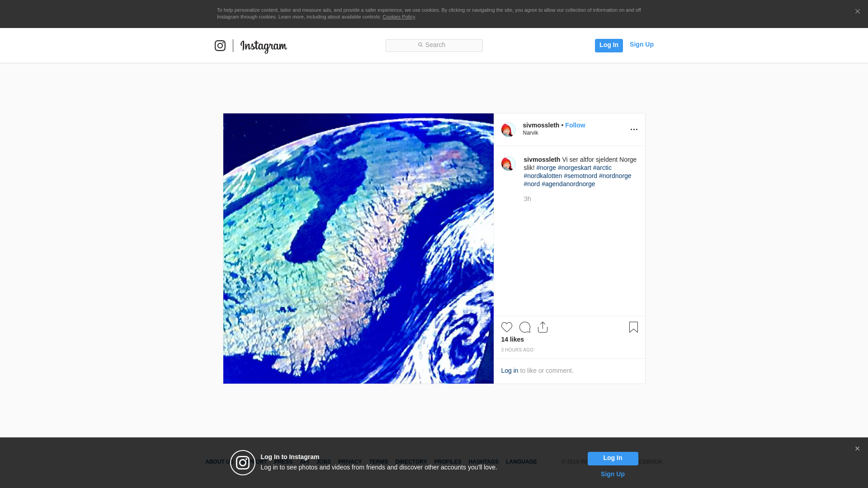This screenshot has width=868, height=488.
Task: Open sivmossleth profile avatar in header
Action: click(508, 130)
